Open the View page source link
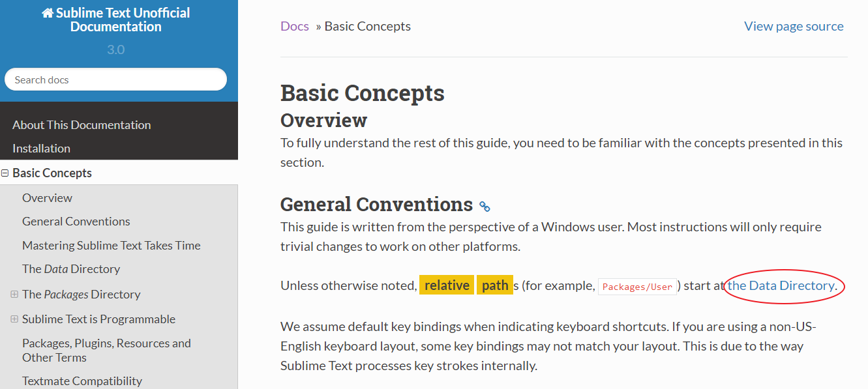The width and height of the screenshot is (868, 389). click(x=794, y=27)
